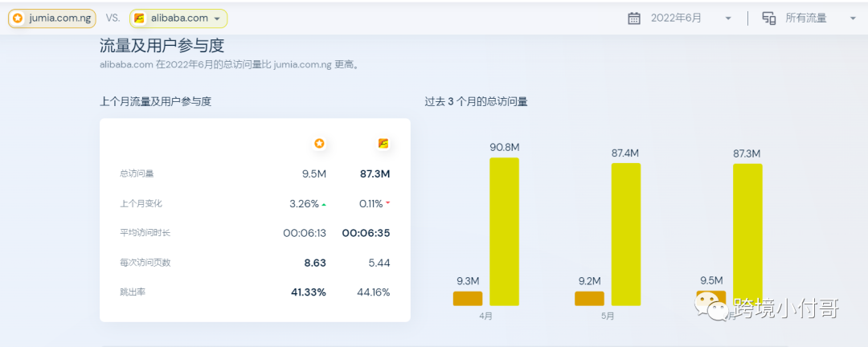Click the 8.63 pages per visit value

pos(315,263)
